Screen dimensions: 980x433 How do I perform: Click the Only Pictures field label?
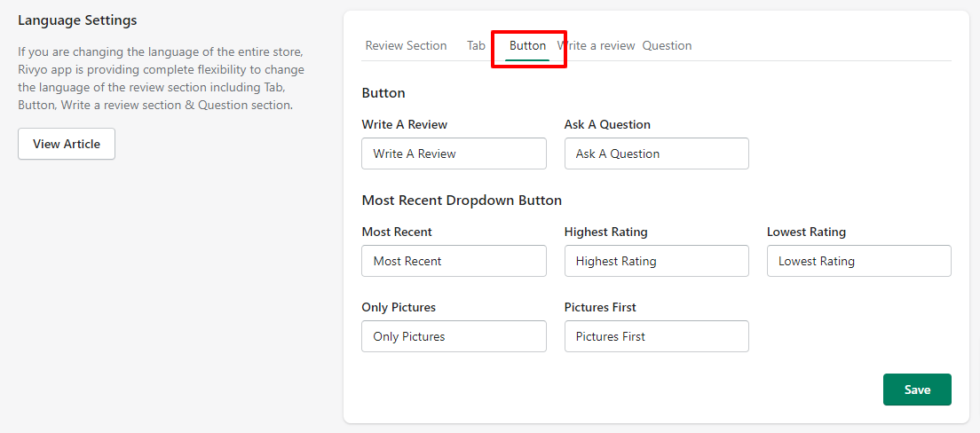(x=399, y=307)
